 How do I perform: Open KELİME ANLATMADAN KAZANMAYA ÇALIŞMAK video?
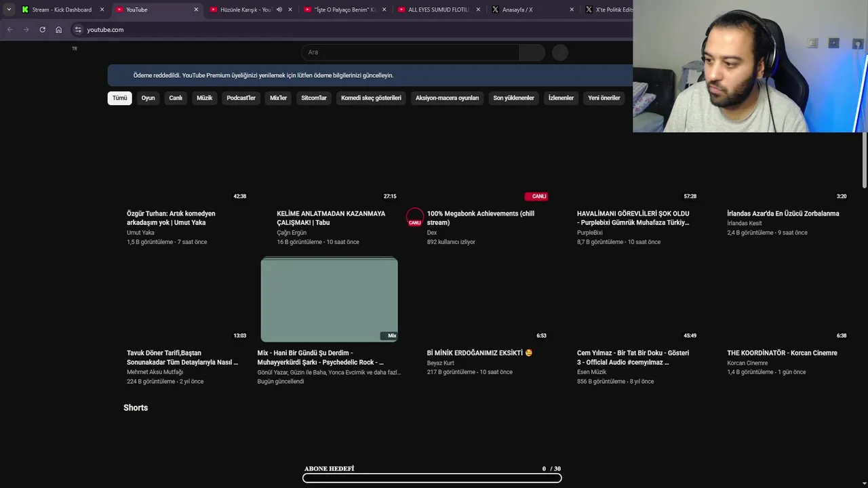(x=331, y=218)
